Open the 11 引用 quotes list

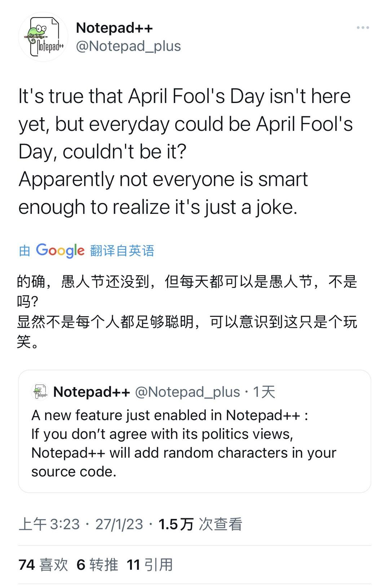click(150, 565)
